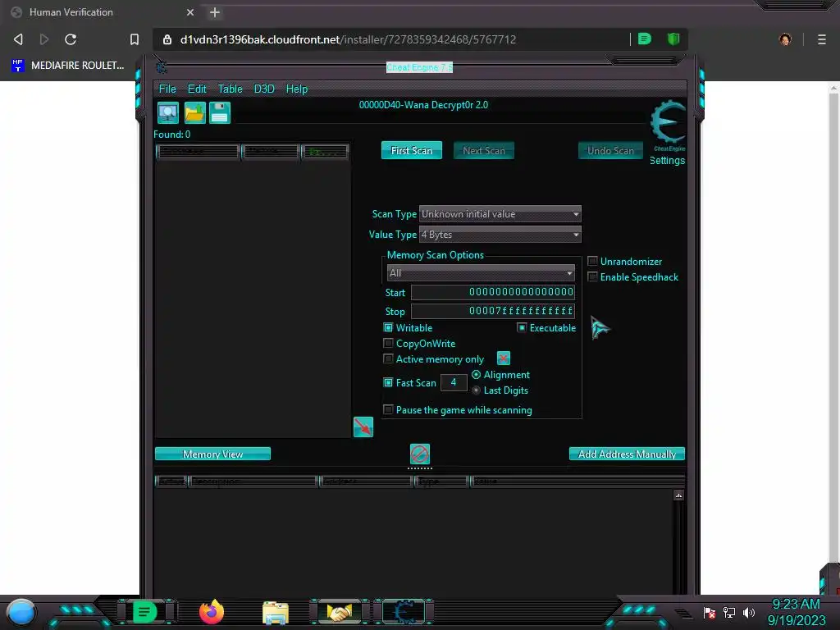Open the browser hamburger menu
This screenshot has width=840, height=630.
pyautogui.click(x=822, y=39)
